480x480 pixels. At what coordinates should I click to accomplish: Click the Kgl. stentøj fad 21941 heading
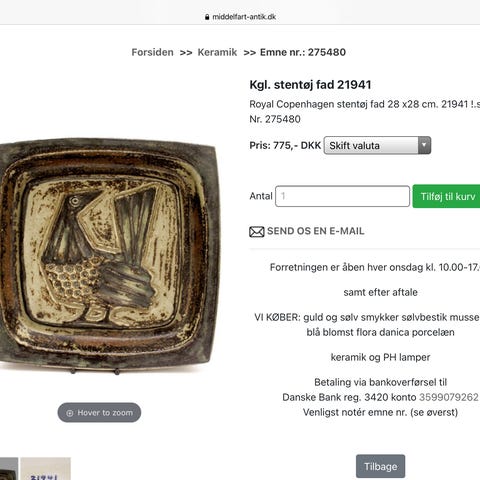(x=310, y=85)
